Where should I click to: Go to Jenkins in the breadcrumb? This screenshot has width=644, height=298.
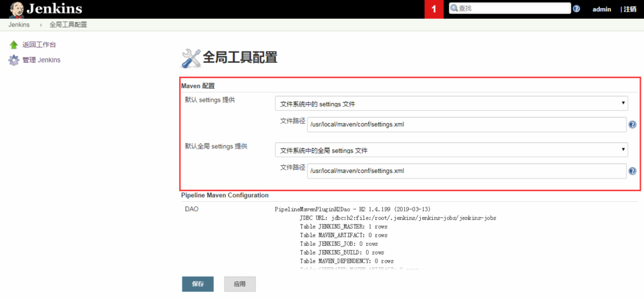19,25
